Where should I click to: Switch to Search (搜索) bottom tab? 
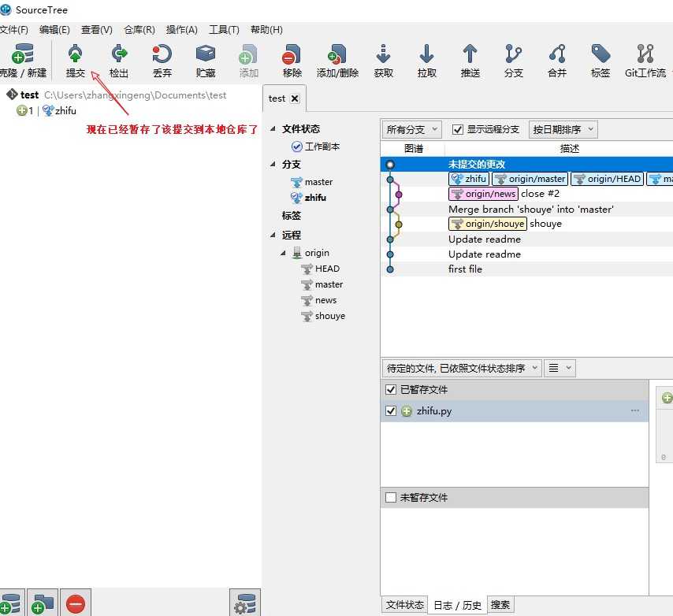500,605
